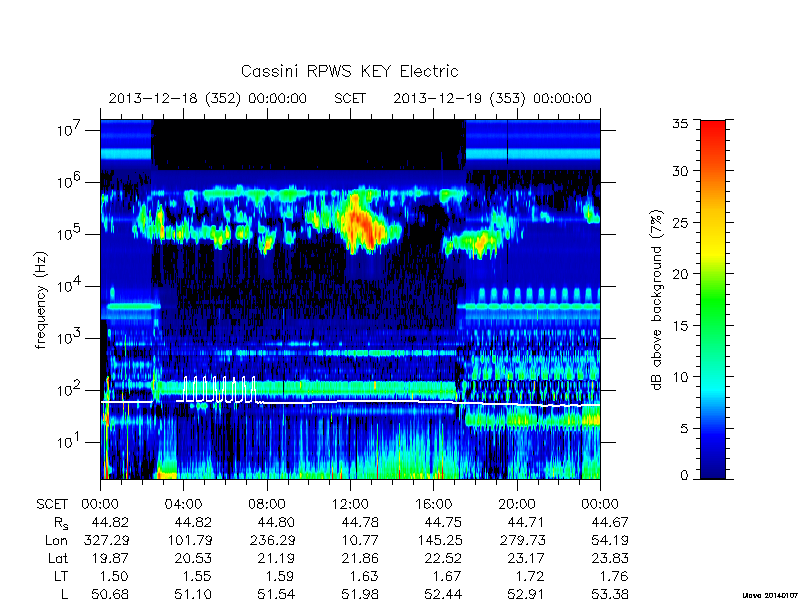Screen dimensions: 800x600
Task: Click the 'SCET' label above the plot
Action: [x=350, y=98]
